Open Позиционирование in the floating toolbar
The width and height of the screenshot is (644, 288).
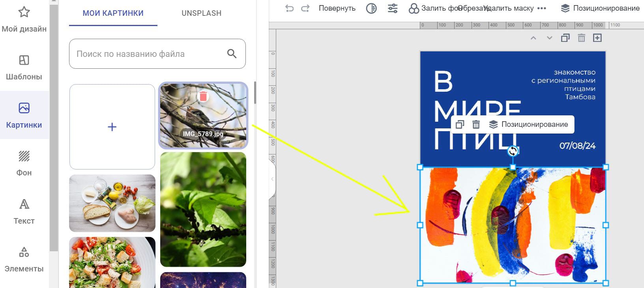529,124
